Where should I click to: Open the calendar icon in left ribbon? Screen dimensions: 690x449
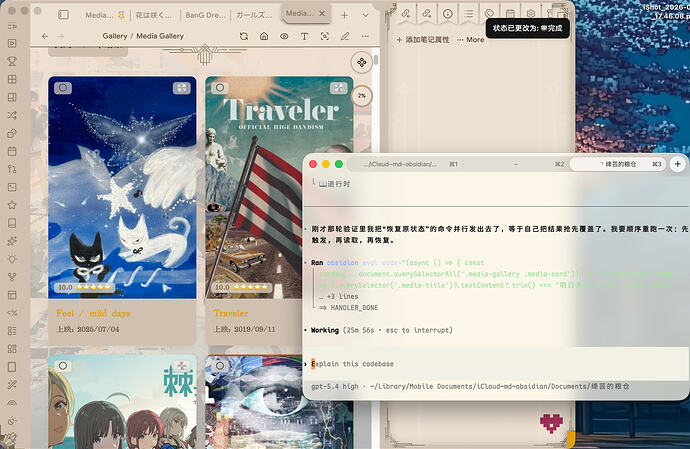click(12, 151)
